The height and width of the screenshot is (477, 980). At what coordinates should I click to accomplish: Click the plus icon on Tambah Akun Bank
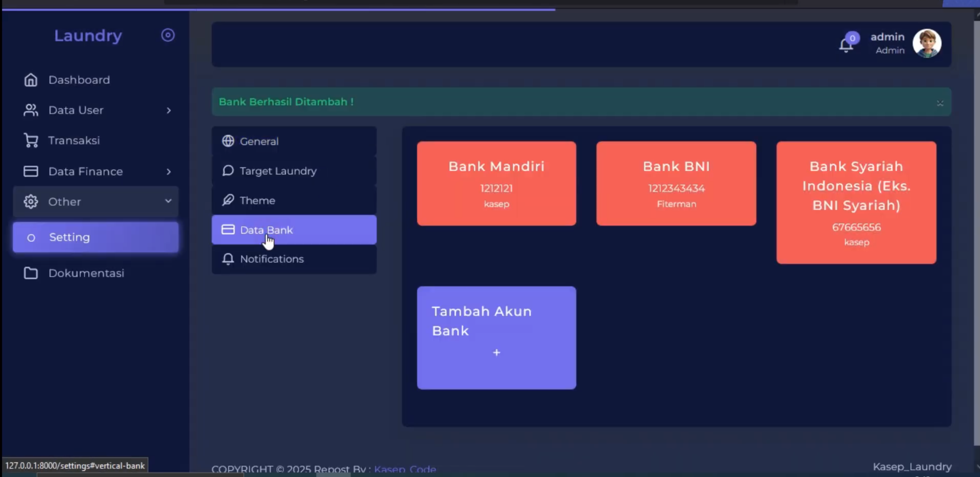pyautogui.click(x=496, y=353)
